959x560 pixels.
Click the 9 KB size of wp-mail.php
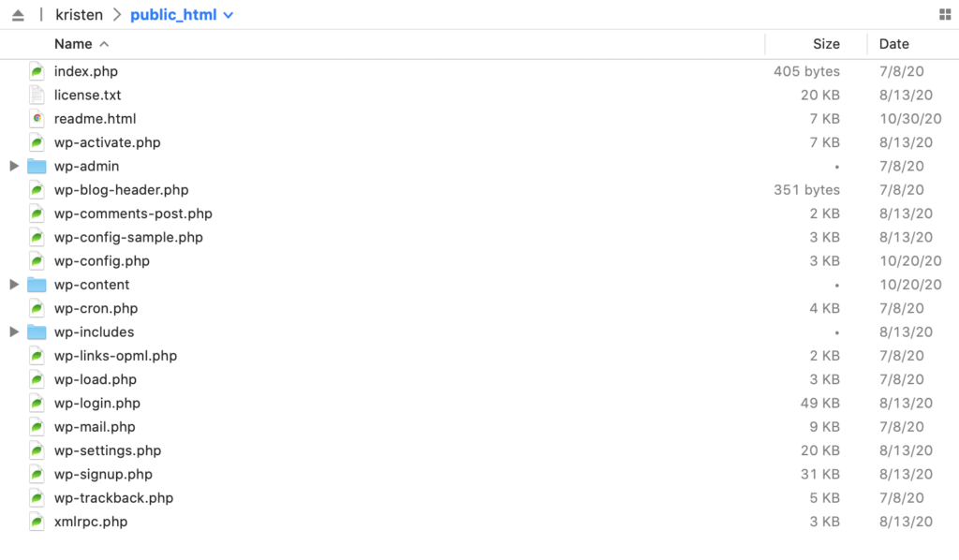(x=824, y=427)
